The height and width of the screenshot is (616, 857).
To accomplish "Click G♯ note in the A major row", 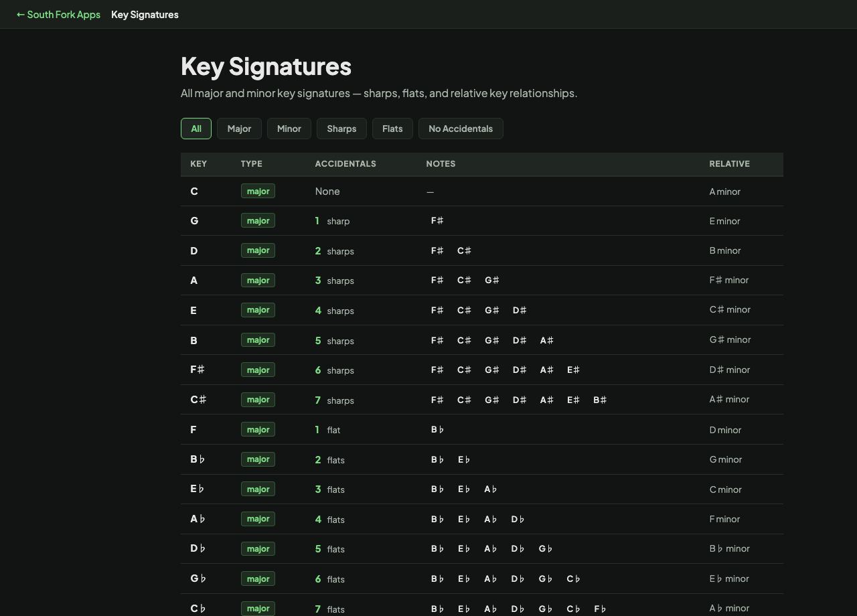I will (492, 281).
